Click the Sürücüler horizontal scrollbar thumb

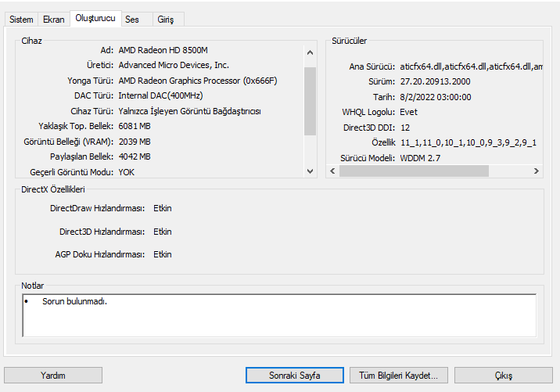(414, 171)
